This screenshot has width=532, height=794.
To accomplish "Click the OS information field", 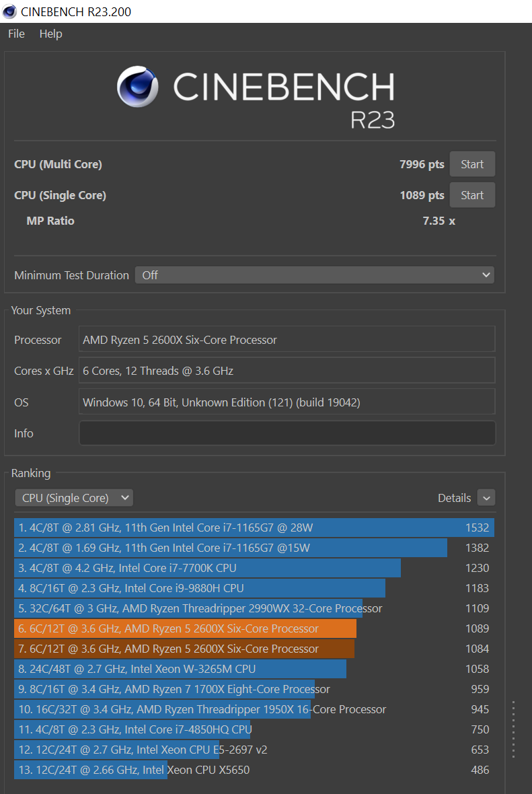I will (x=287, y=402).
